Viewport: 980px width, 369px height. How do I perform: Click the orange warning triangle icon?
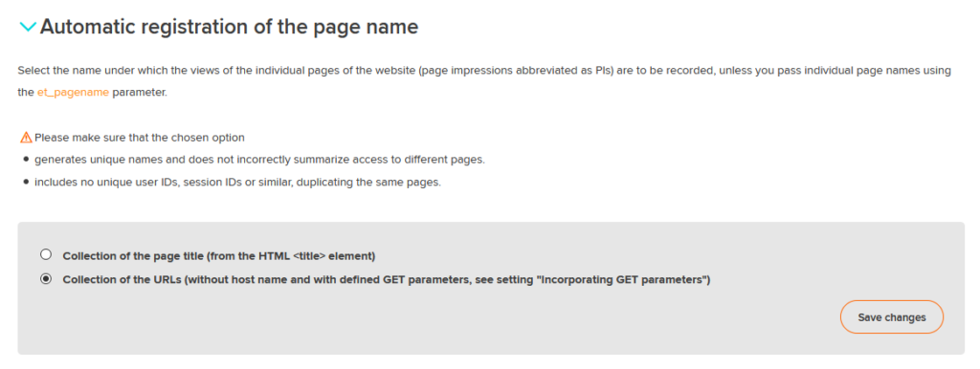26,138
